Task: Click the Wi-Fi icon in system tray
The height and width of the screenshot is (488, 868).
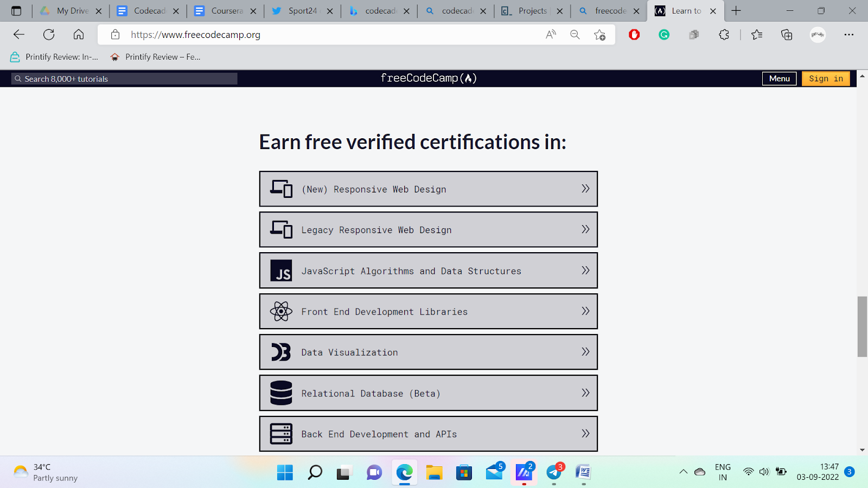Action: point(749,472)
